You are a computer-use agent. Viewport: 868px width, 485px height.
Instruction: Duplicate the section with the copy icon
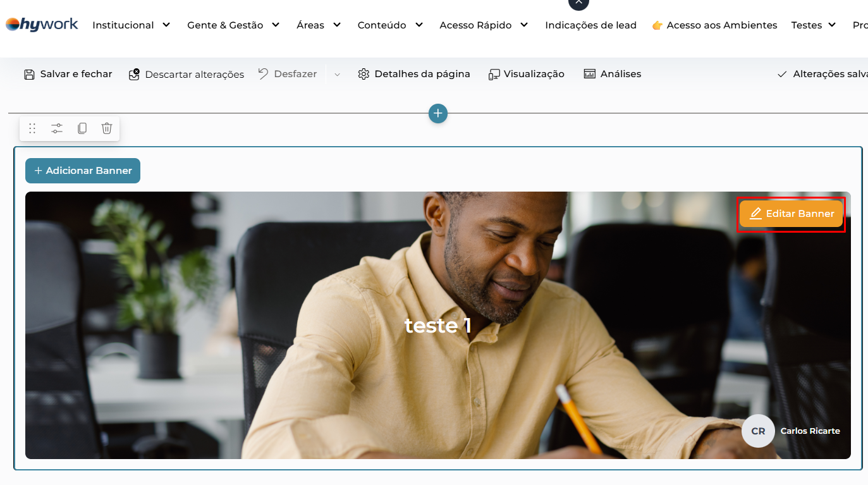point(82,128)
